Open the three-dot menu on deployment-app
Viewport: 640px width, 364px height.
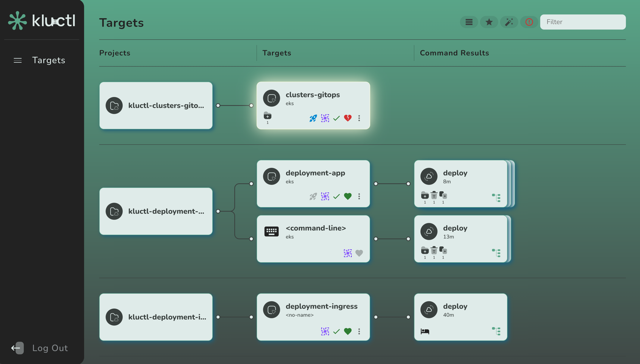(359, 196)
